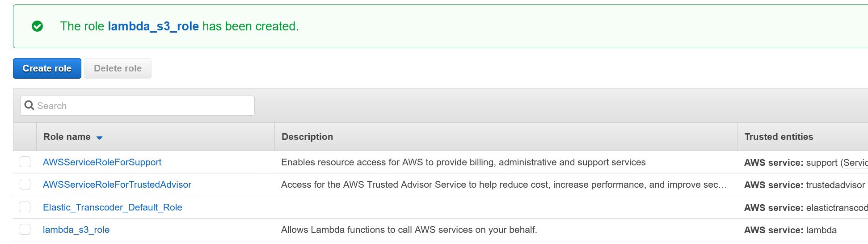Click the Trusted entities column header

(779, 137)
